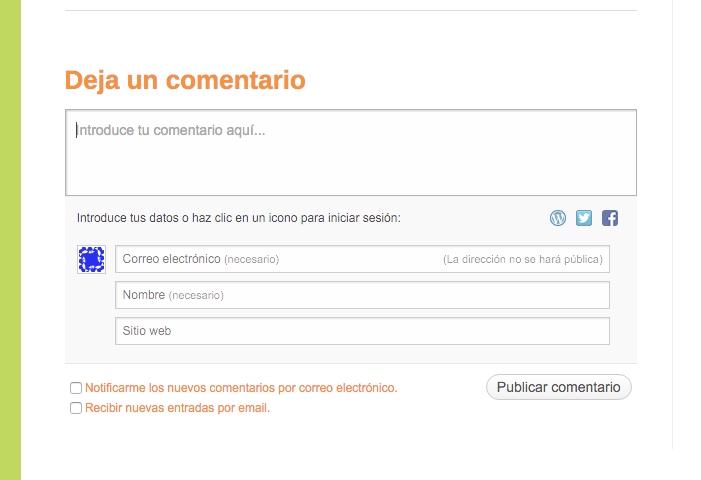Click the 'Notificarme los nuevos comentarios' orange label
The height and width of the screenshot is (480, 701).
point(241,388)
